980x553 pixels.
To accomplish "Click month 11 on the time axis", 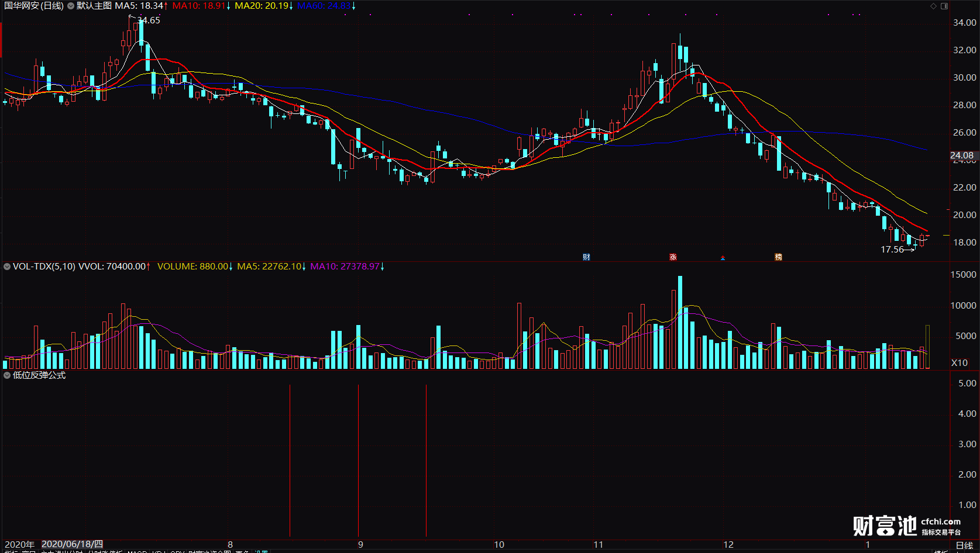I will [598, 545].
